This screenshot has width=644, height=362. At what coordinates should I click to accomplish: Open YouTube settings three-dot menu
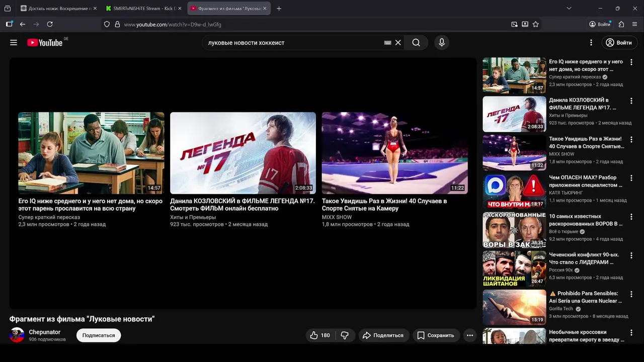[591, 43]
